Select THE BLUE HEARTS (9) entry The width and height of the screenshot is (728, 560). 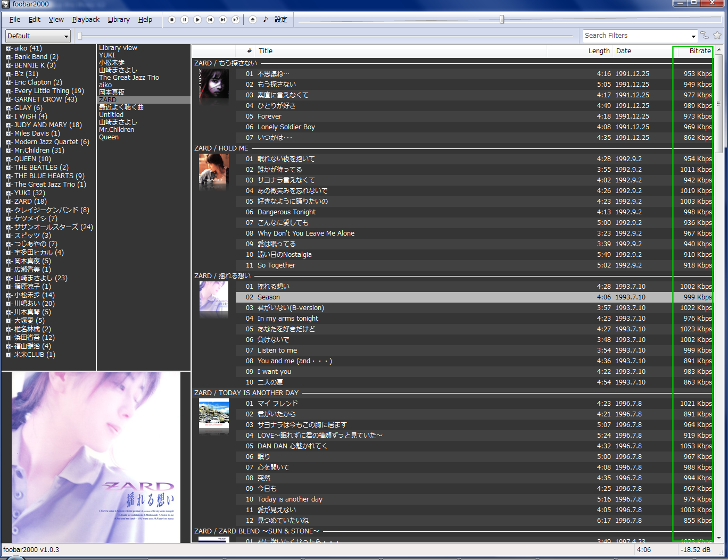49,176
